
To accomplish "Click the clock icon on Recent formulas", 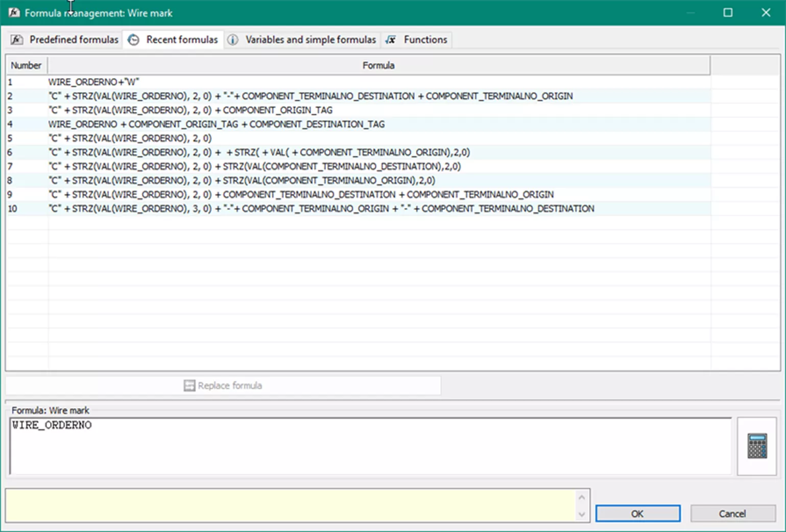I will (x=133, y=40).
